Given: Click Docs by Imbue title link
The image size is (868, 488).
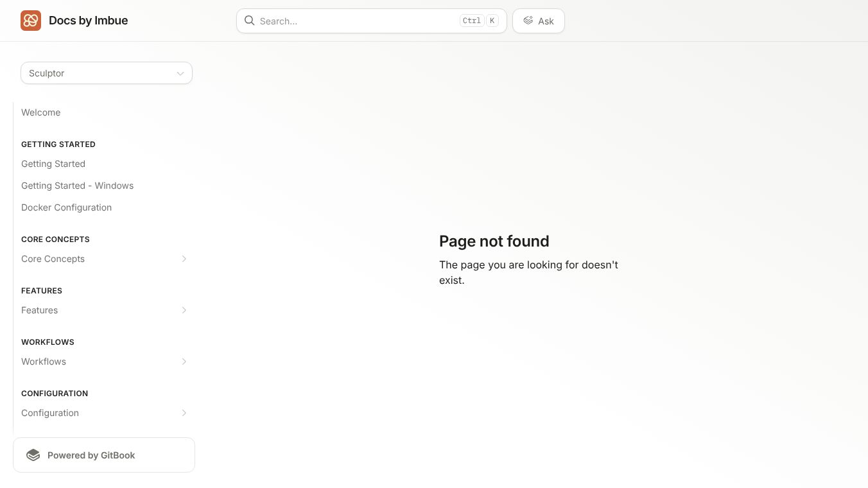Looking at the screenshot, I should point(89,21).
